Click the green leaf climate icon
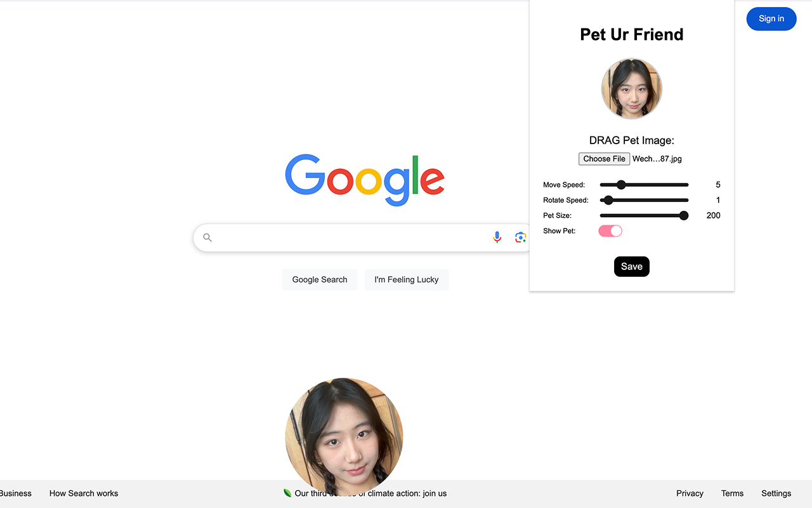This screenshot has width=812, height=508. point(287,493)
